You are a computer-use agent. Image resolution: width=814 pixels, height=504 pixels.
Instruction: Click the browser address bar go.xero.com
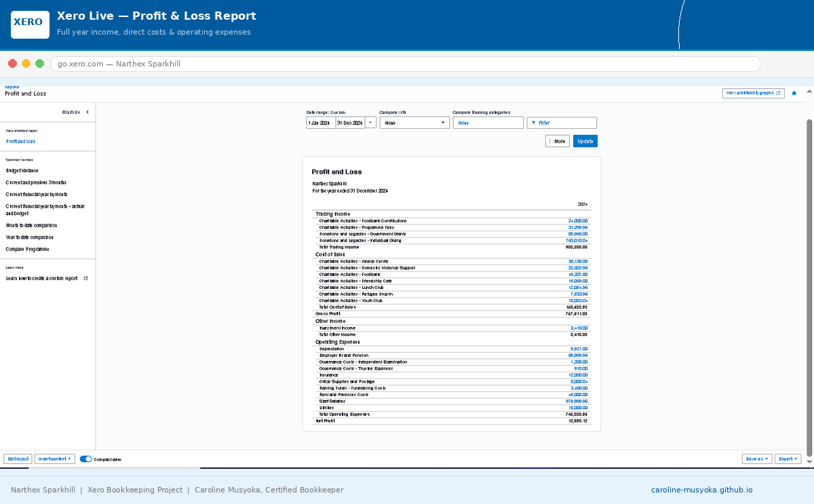405,64
